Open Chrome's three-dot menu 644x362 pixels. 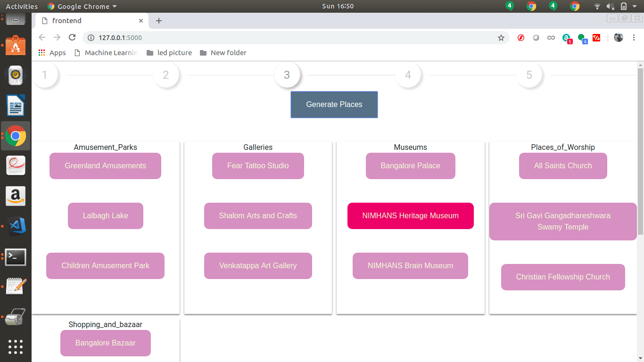(x=633, y=38)
